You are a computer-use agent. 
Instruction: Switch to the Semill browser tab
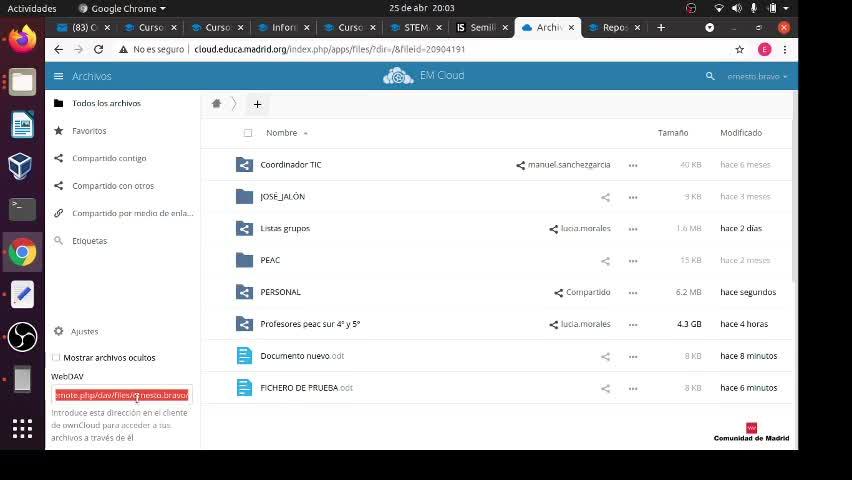click(x=482, y=27)
